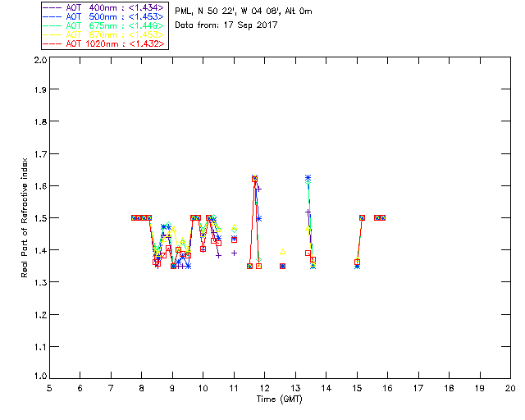Click the text Data from: 17 Sep 2017
Image resolution: width=525 pixels, height=420 pixels.
coord(226,25)
